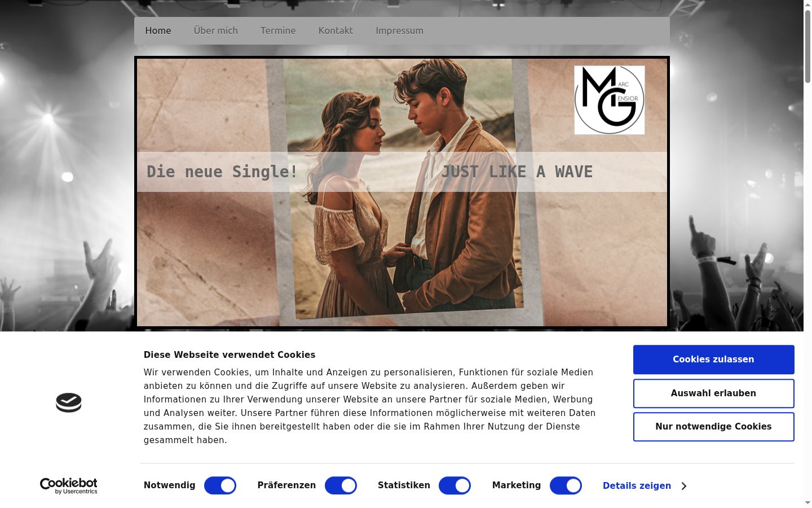Open the Kontakt navigation item
The image size is (812, 508).
click(336, 30)
